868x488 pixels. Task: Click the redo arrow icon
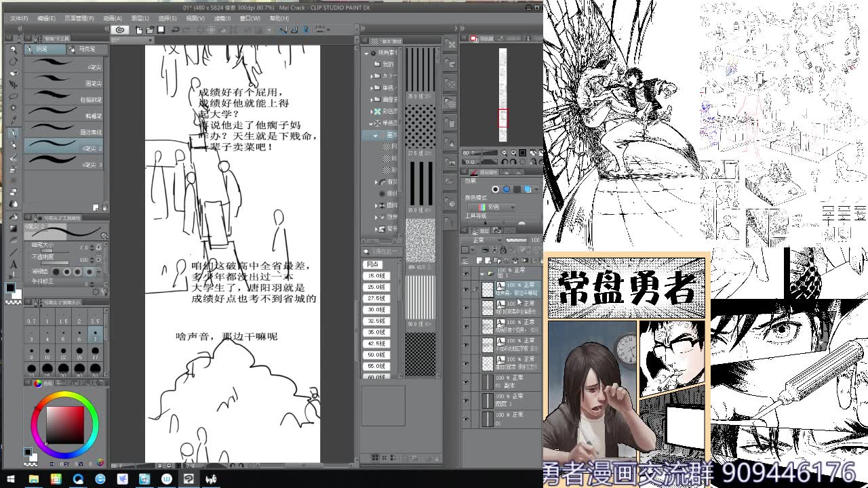(188, 30)
